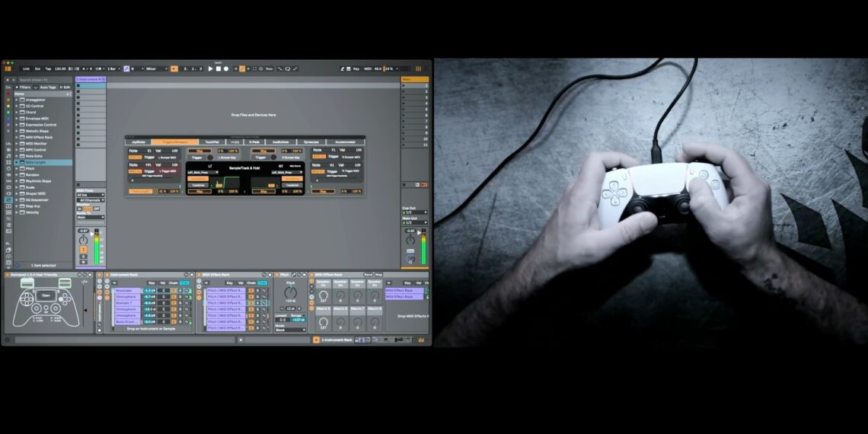Toggle the track 1 activator button
The height and width of the screenshot is (434, 868).
click(x=84, y=250)
